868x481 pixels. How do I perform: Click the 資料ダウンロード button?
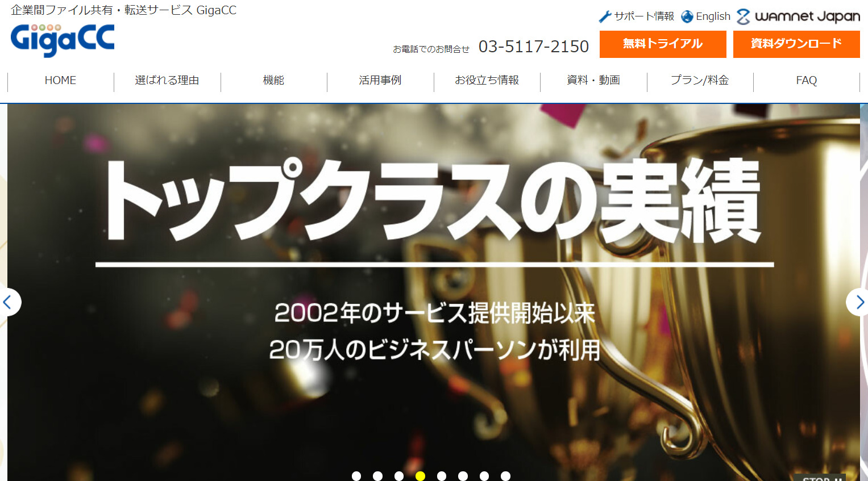796,44
